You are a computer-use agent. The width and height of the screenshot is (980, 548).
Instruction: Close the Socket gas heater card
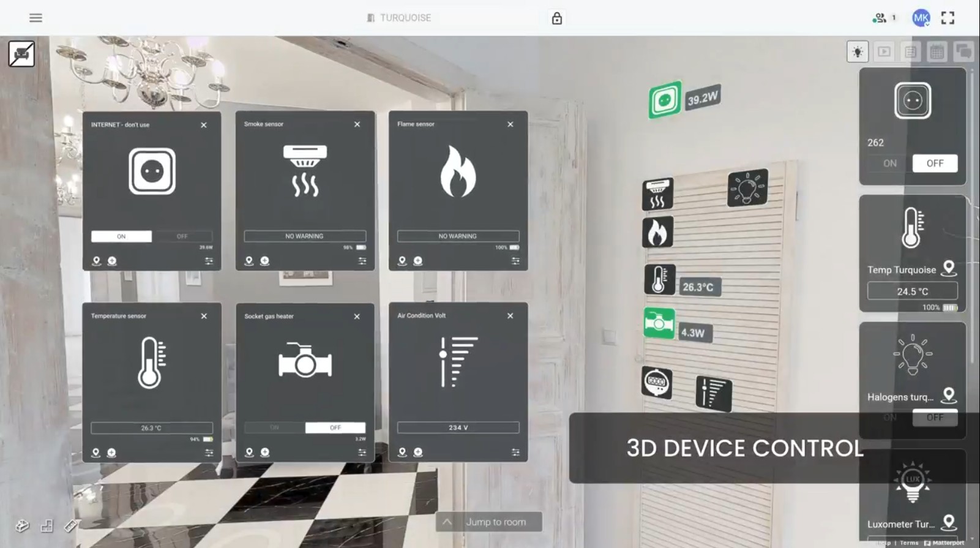click(x=357, y=317)
